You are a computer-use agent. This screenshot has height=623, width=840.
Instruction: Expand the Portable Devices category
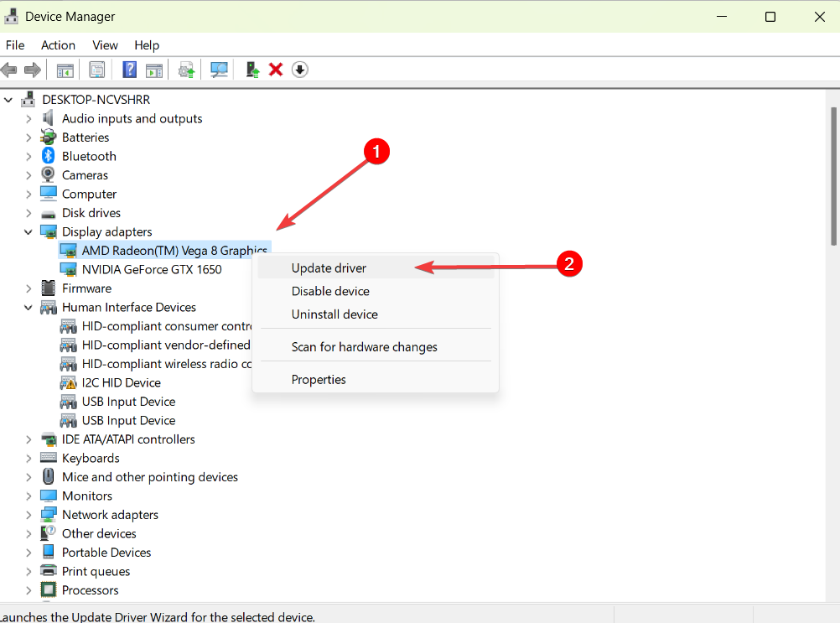pos(29,553)
